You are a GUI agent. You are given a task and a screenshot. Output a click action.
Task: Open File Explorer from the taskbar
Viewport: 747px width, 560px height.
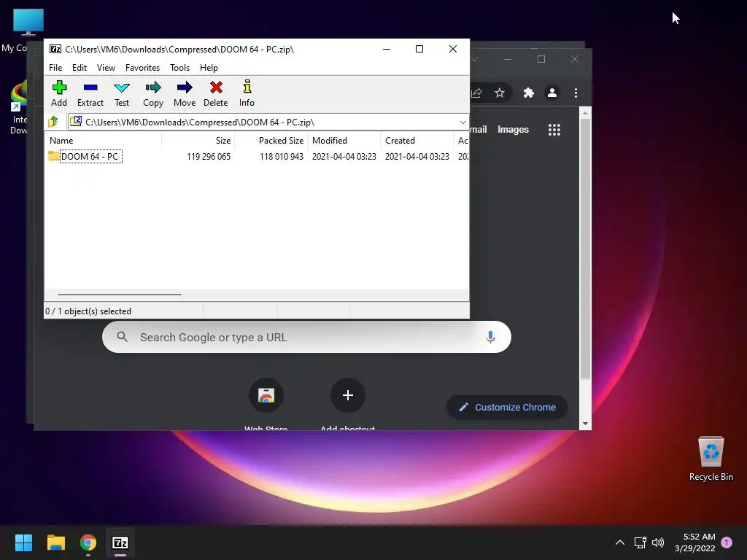tap(55, 542)
